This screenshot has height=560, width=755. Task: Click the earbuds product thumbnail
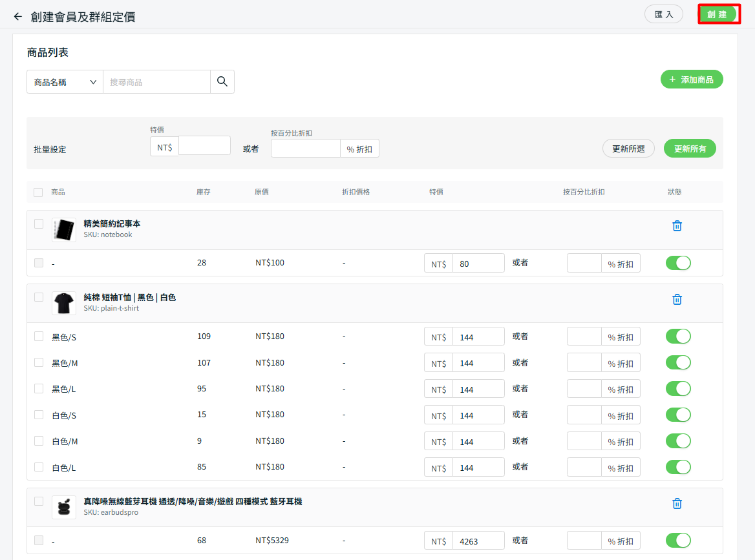[x=64, y=507]
